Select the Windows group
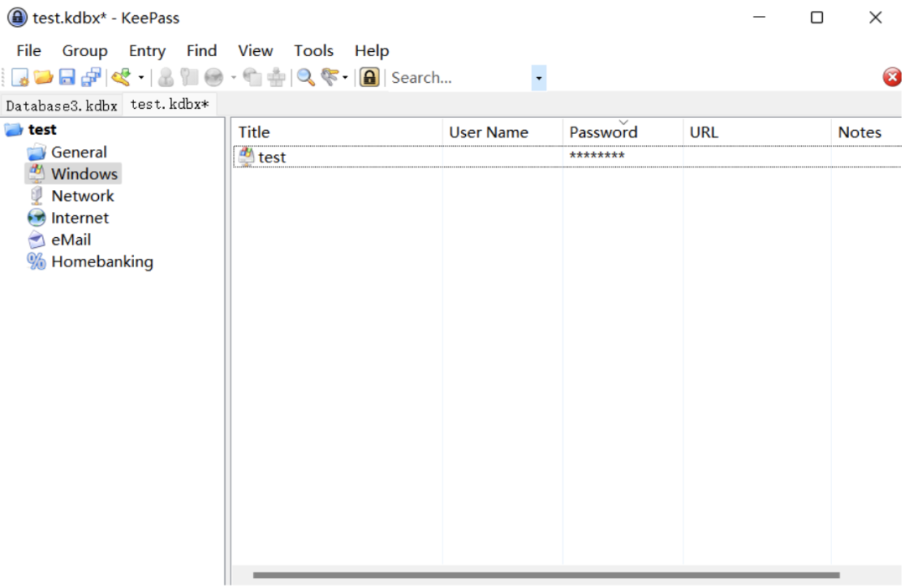905x588 pixels. (85, 173)
